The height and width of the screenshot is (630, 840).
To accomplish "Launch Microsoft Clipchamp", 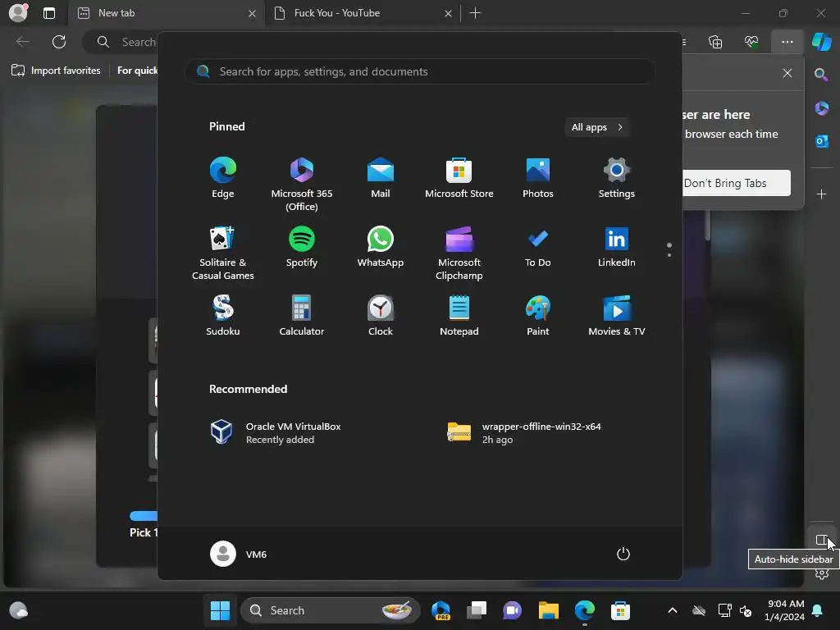I will click(459, 253).
